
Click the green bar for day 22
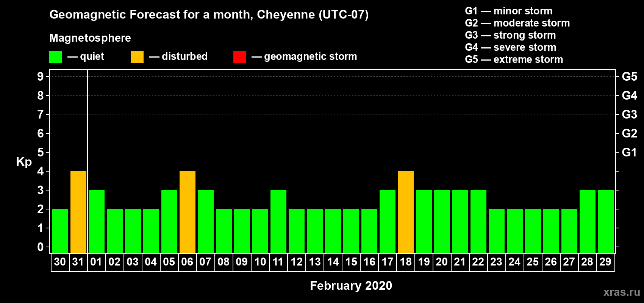(x=478, y=222)
